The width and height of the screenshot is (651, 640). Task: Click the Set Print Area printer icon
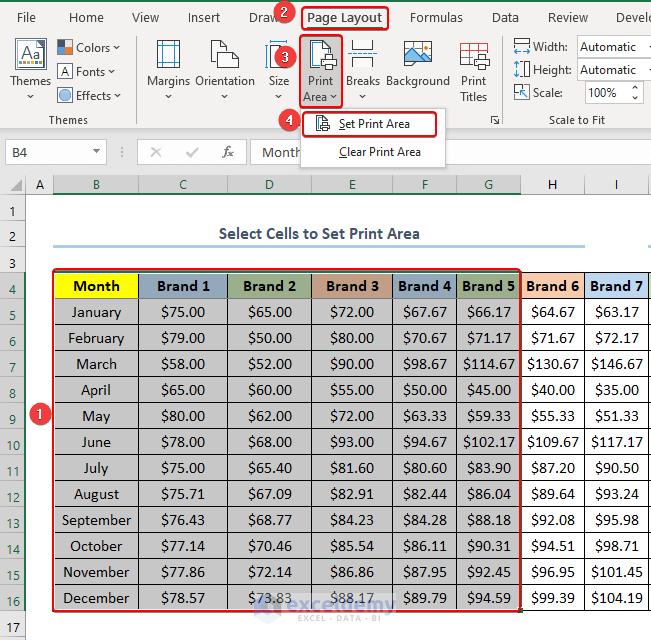pos(323,124)
